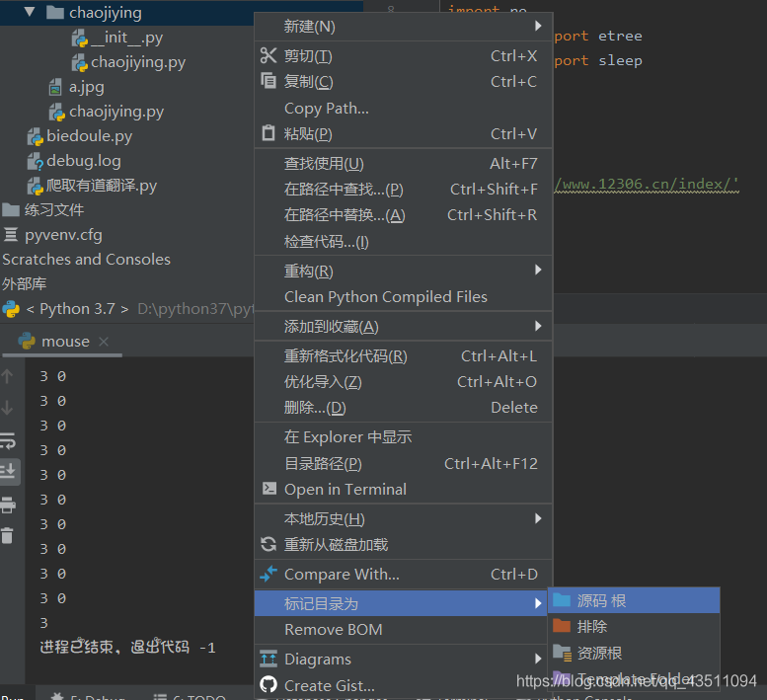Viewport: 767px width, 700px height.
Task: Click the reload icon beside 重新从磁盘加载
Action: (268, 544)
